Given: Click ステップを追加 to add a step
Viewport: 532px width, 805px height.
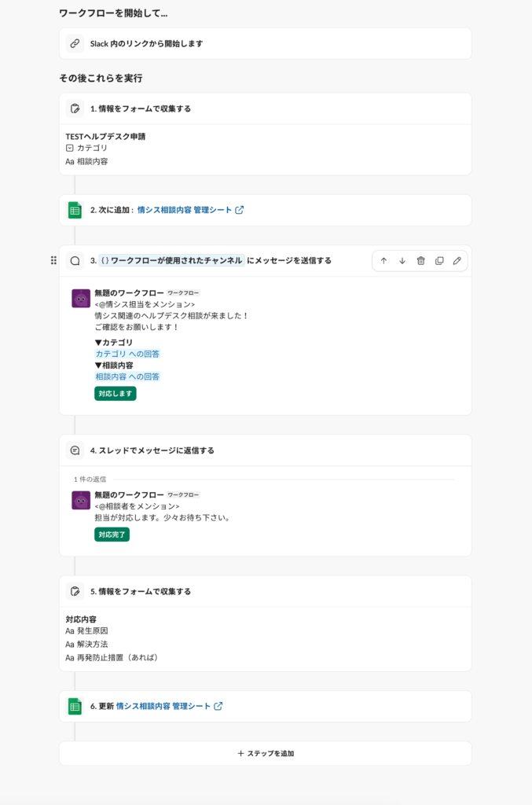Looking at the screenshot, I should [x=266, y=753].
